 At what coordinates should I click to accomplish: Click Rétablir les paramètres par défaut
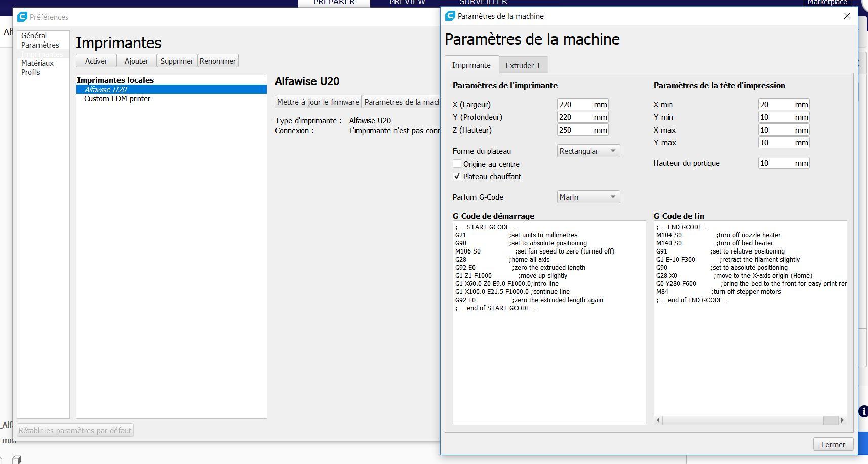click(x=75, y=430)
